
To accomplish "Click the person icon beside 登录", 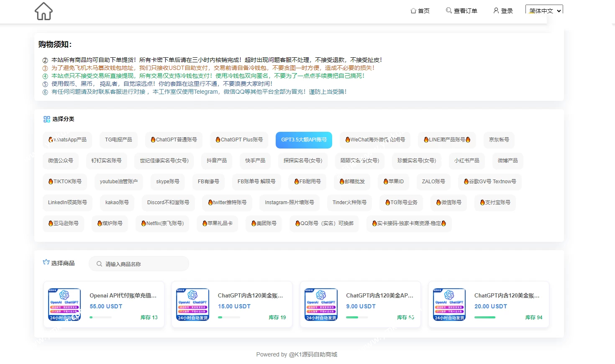I will pos(495,10).
